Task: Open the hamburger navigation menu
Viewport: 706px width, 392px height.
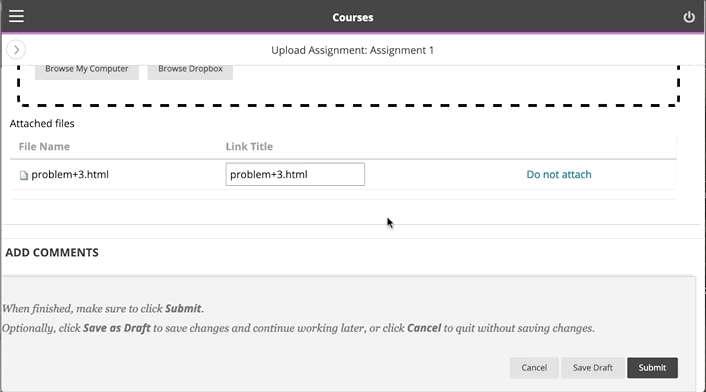Action: pyautogui.click(x=16, y=16)
